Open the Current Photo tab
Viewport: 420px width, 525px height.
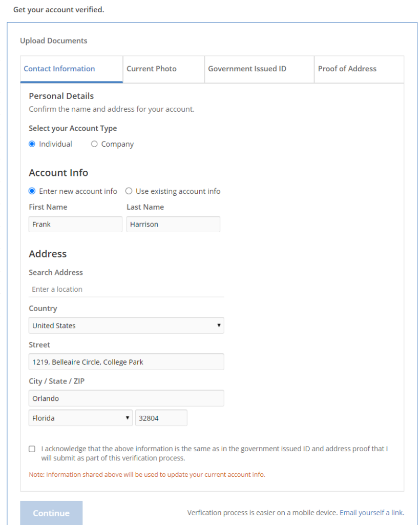pos(152,69)
